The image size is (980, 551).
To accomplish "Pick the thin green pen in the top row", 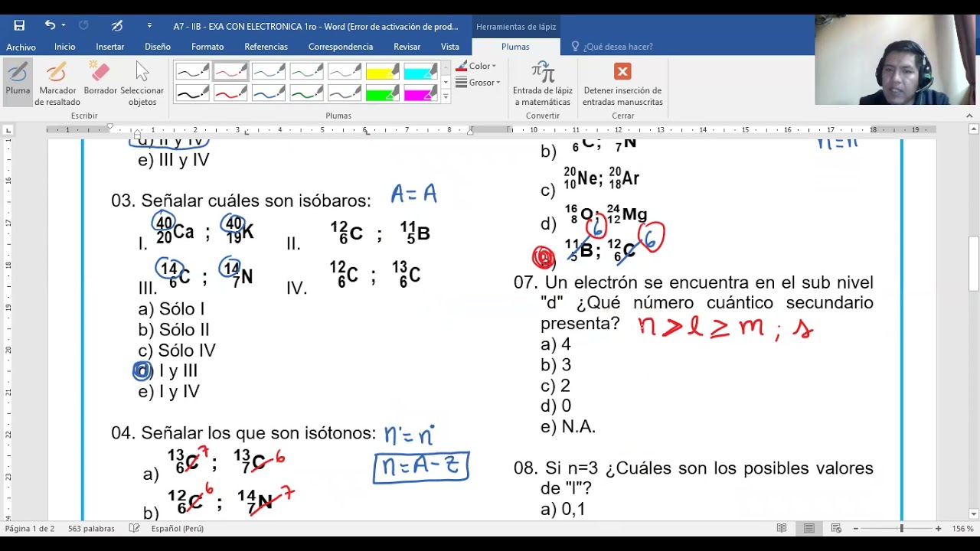I will [306, 73].
